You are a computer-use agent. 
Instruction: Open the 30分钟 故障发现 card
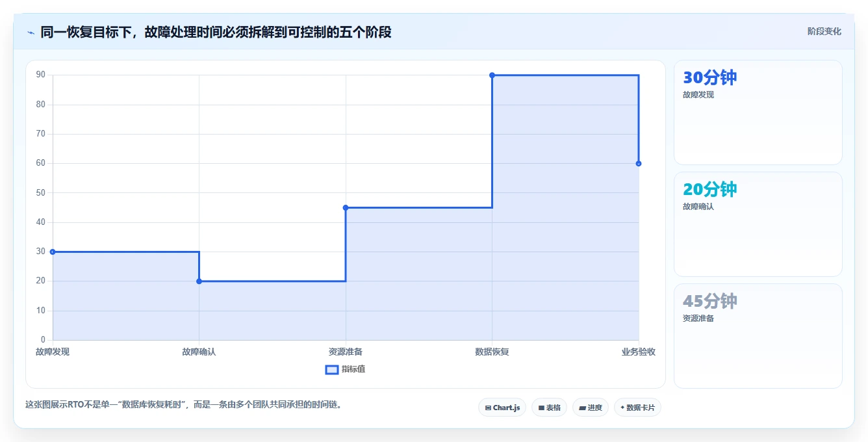[x=758, y=112]
